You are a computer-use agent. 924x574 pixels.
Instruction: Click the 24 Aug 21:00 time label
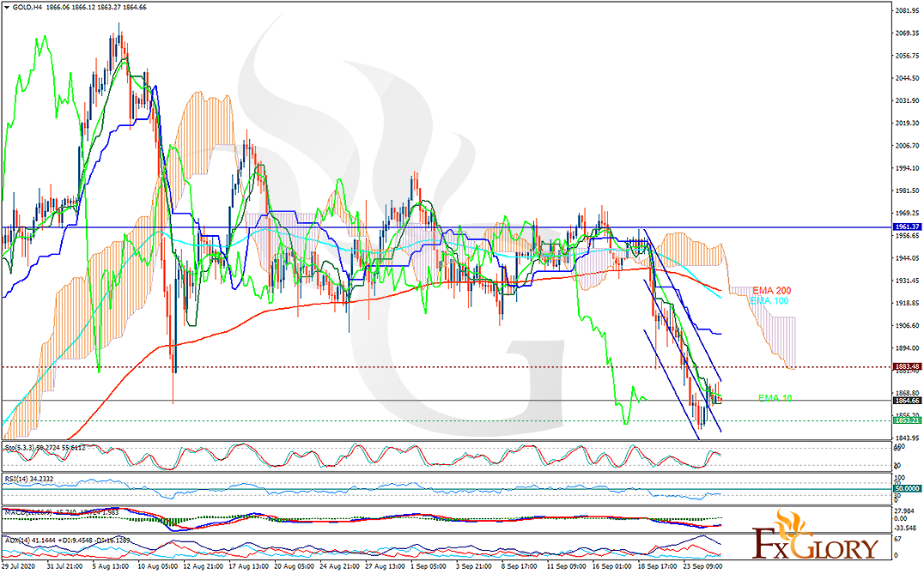click(339, 566)
